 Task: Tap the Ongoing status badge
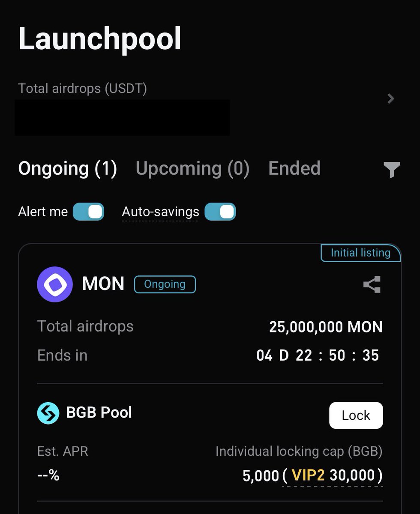click(165, 284)
